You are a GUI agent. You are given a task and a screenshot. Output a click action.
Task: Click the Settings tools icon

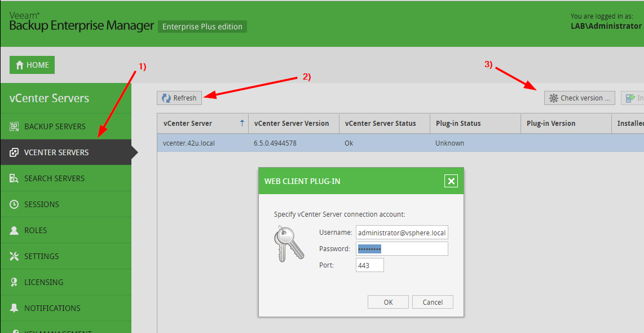tap(14, 256)
